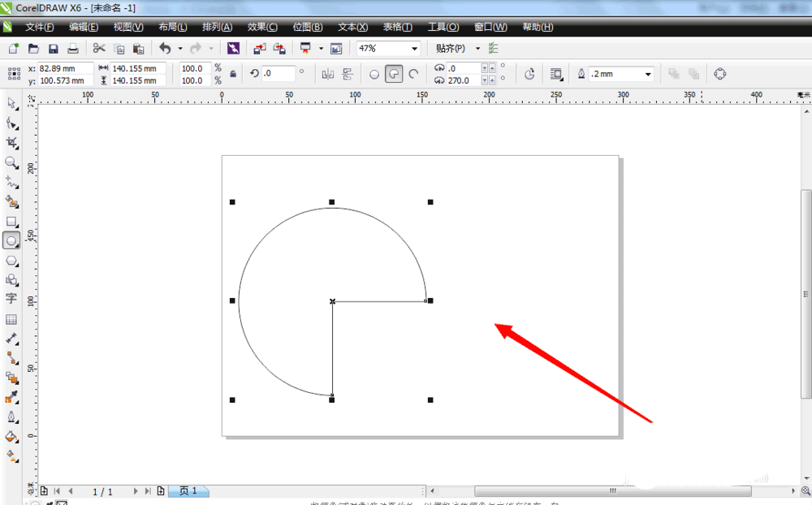The width and height of the screenshot is (812, 505).
Task: Open the 位图(B) menu
Action: coord(308,27)
